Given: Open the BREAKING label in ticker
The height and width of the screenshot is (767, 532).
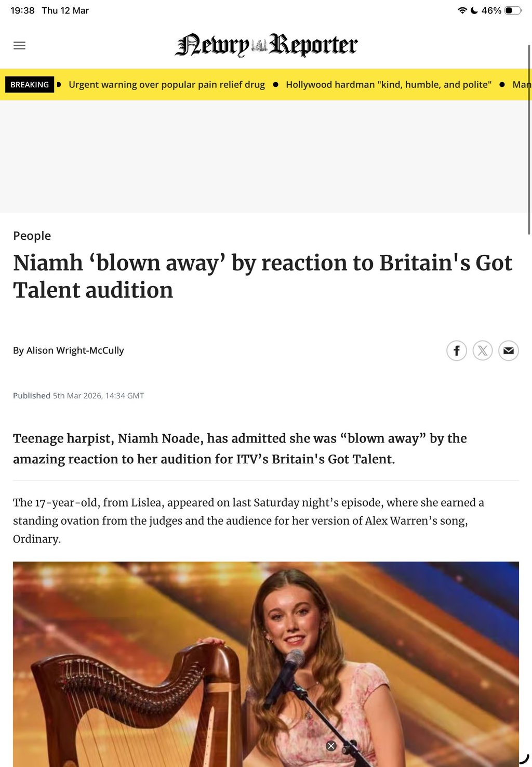Looking at the screenshot, I should pyautogui.click(x=30, y=84).
